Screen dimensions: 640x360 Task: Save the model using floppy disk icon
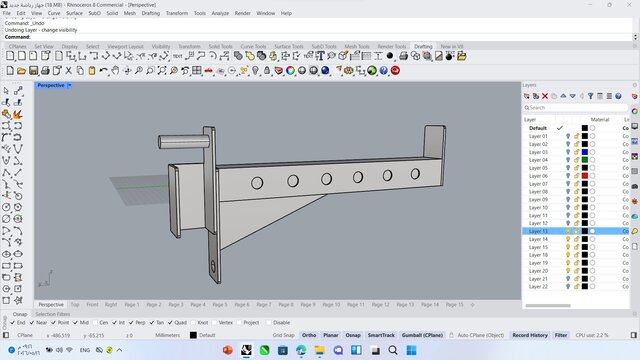tap(33, 71)
